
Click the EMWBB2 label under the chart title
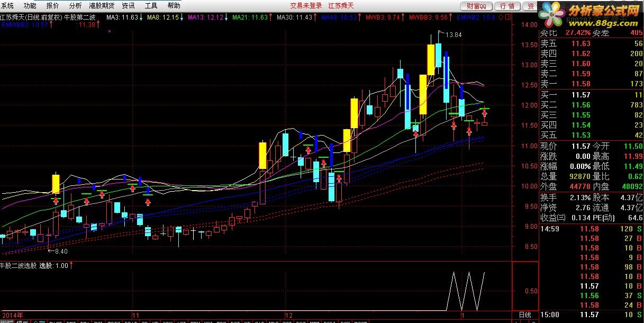coord(24,25)
